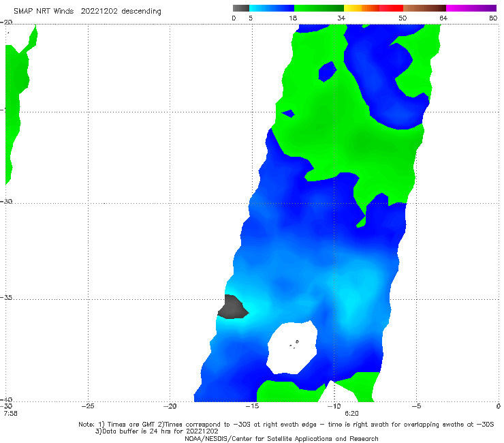Click the longitude label '-25' on the bottom axis
The height and width of the screenshot is (443, 504).
(x=88, y=406)
